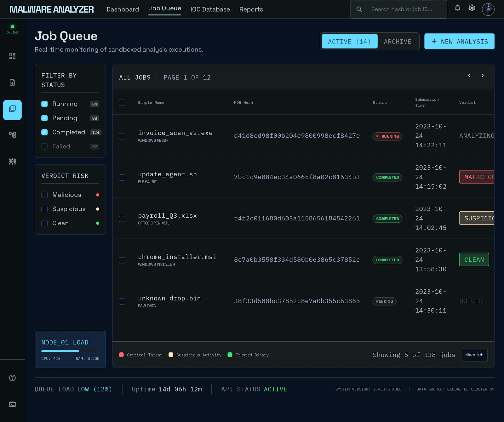504x422 pixels.
Task: Click the SUSPICIOUS verdict badge
Action: 477,218
